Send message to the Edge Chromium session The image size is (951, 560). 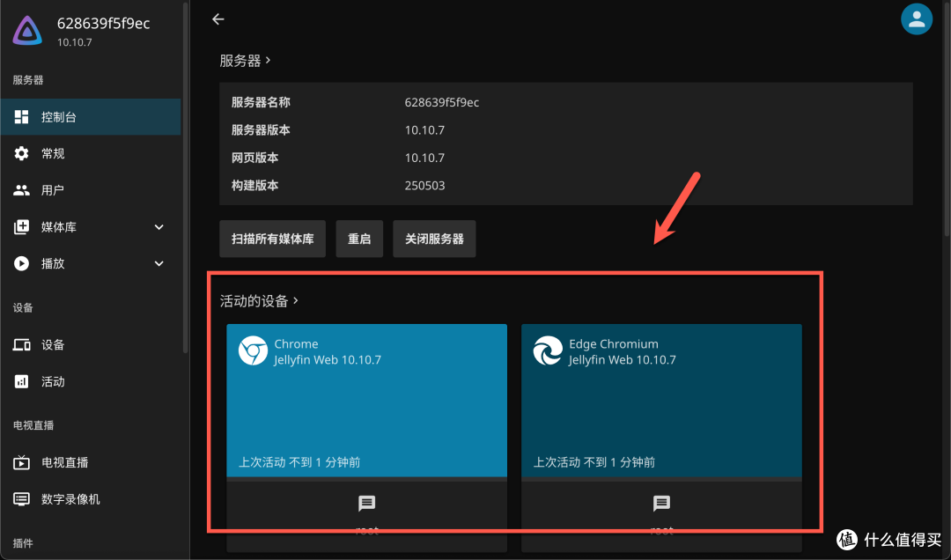(661, 503)
